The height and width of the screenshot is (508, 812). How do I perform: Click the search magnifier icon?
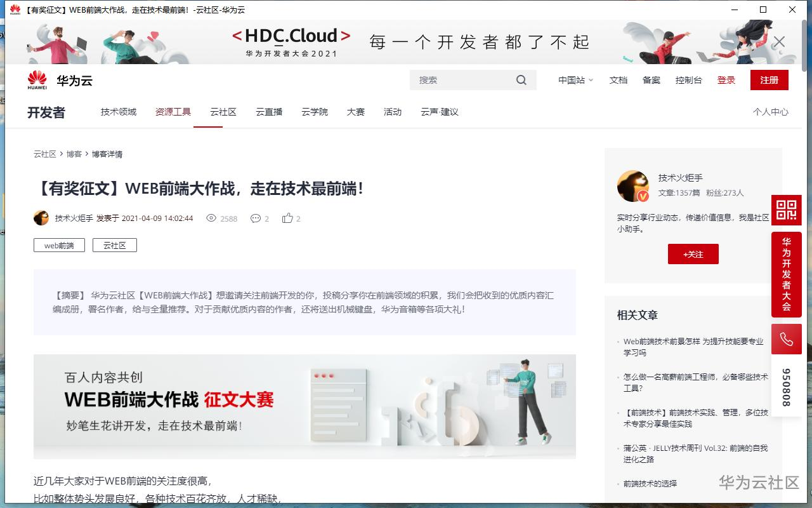pos(521,79)
